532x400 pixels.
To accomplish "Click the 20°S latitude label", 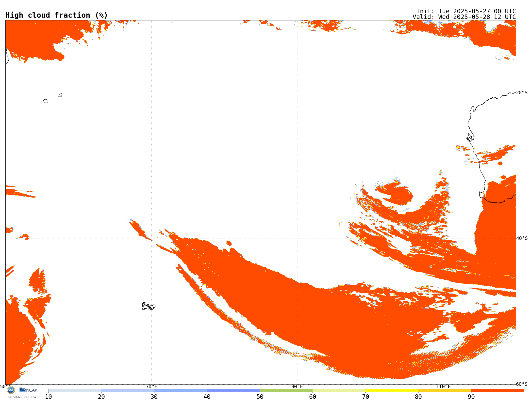I will 522,93.
